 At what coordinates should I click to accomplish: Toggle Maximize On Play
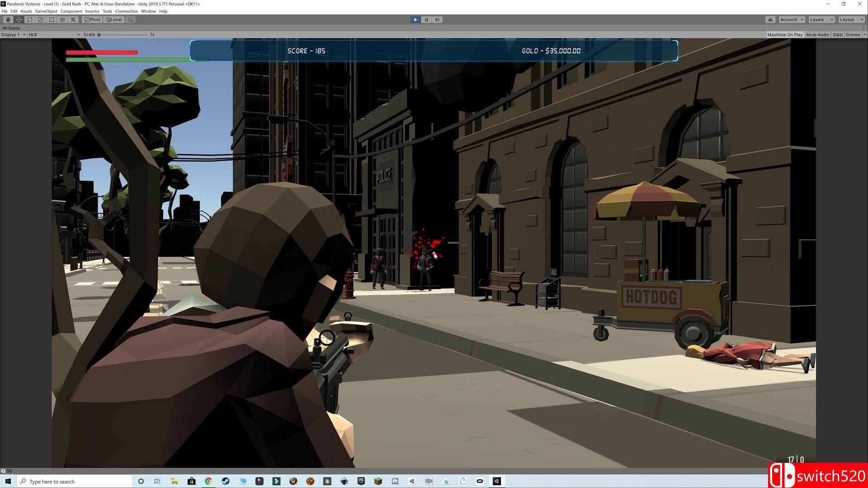coord(785,35)
